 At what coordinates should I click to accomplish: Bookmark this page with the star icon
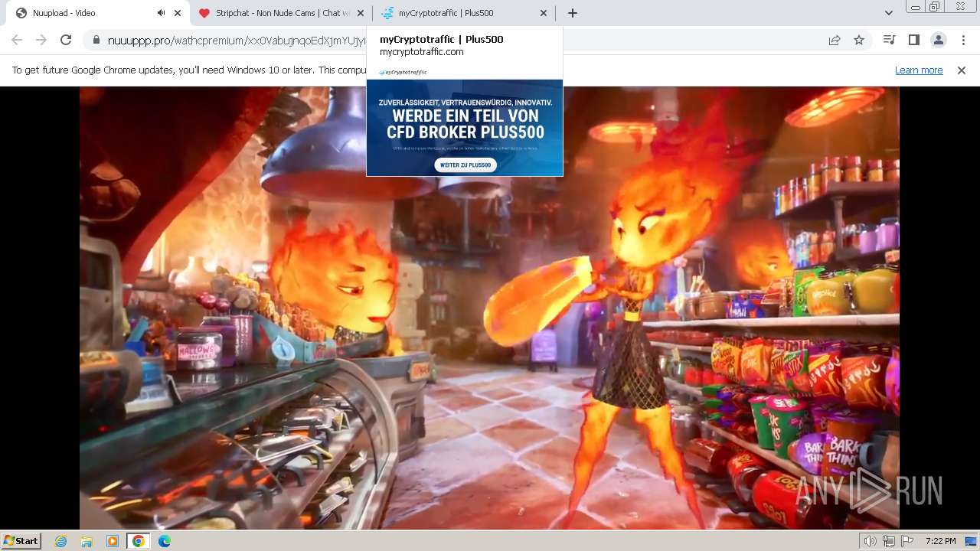(859, 40)
